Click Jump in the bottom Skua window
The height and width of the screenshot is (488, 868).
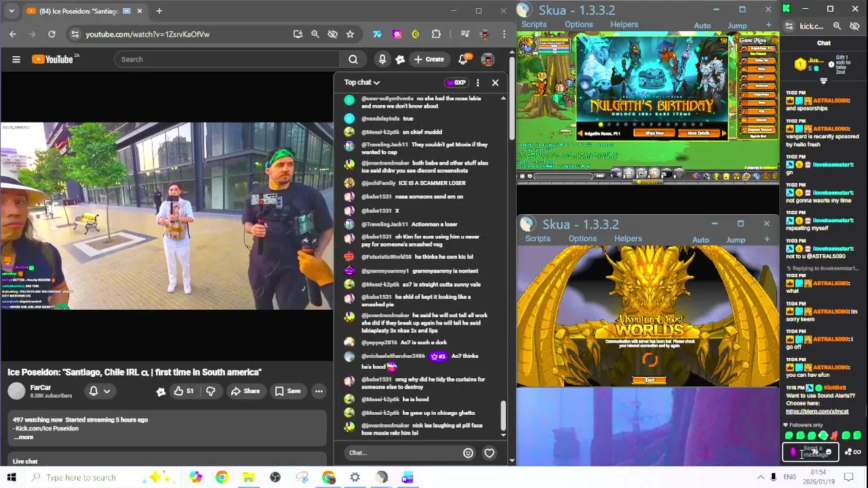tap(736, 240)
